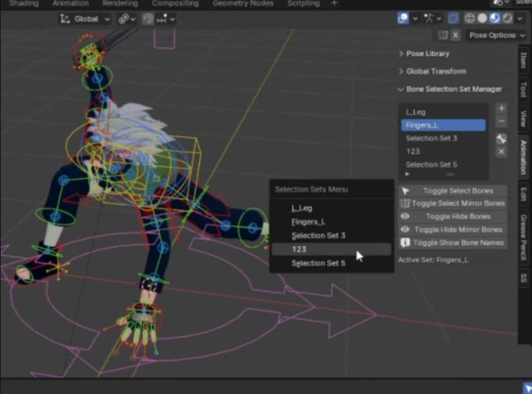Toggle the snapping magnet icon
Viewport: 532px width, 394px height.
148,19
